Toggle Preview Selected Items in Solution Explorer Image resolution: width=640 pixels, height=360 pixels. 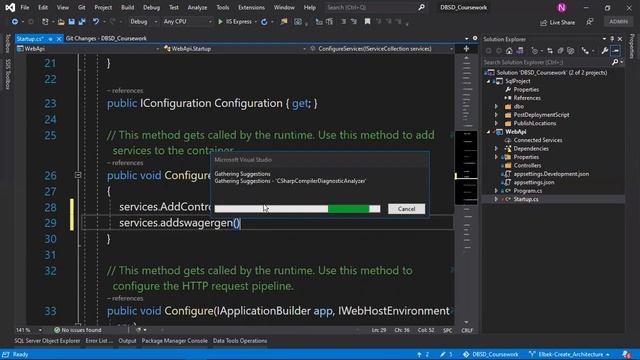tap(616, 51)
